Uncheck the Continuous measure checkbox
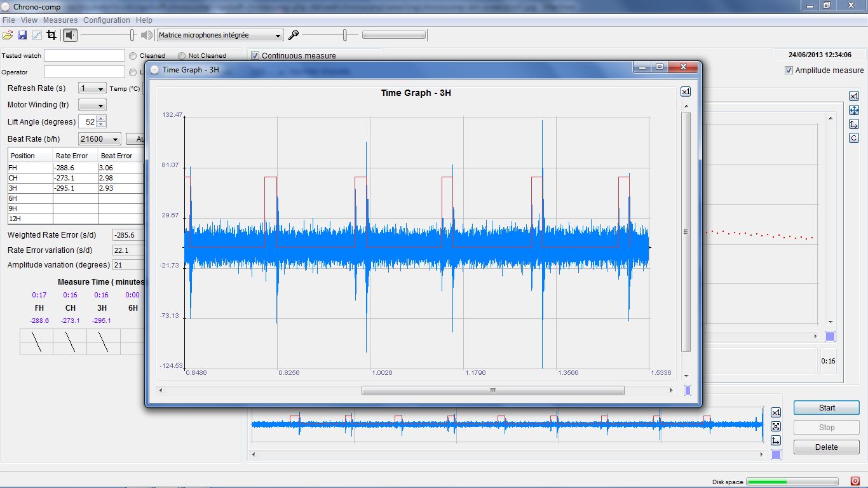Screen dimensions: 868x488 255,56
